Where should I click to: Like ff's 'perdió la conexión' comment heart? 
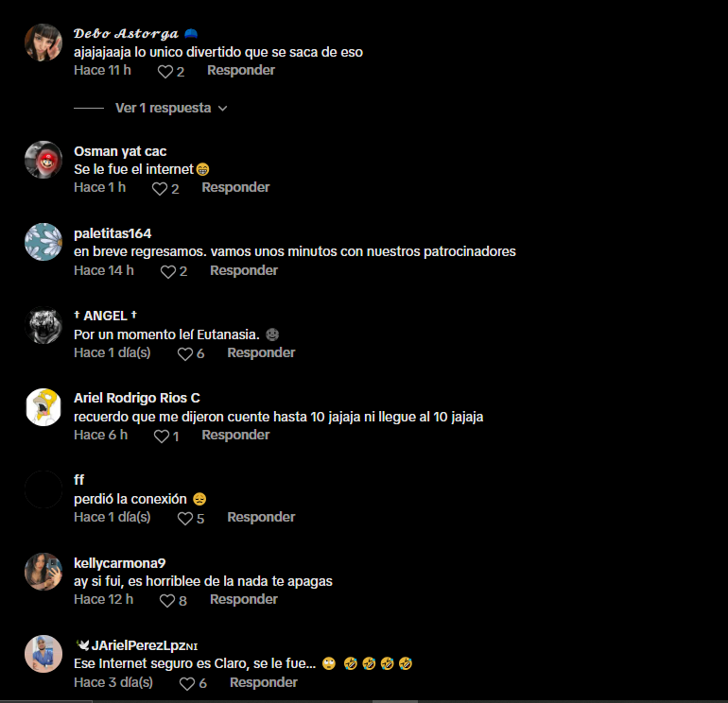click(x=185, y=519)
